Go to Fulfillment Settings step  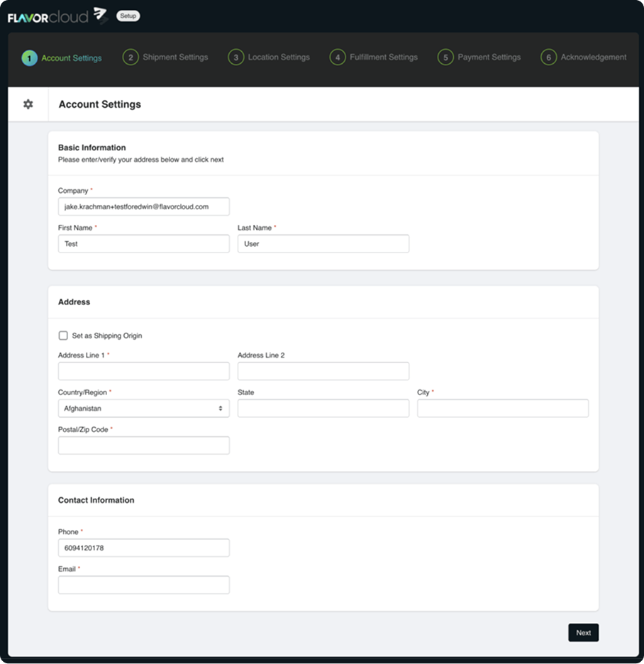coord(384,57)
